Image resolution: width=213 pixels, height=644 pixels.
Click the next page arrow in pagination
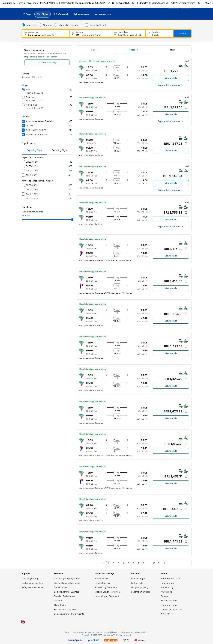(165, 563)
